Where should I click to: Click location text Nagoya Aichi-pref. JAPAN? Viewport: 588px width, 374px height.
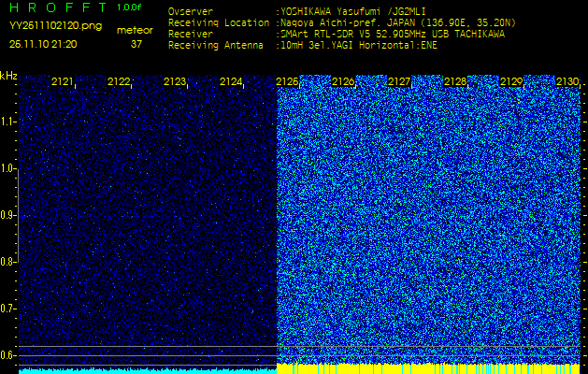coord(348,22)
